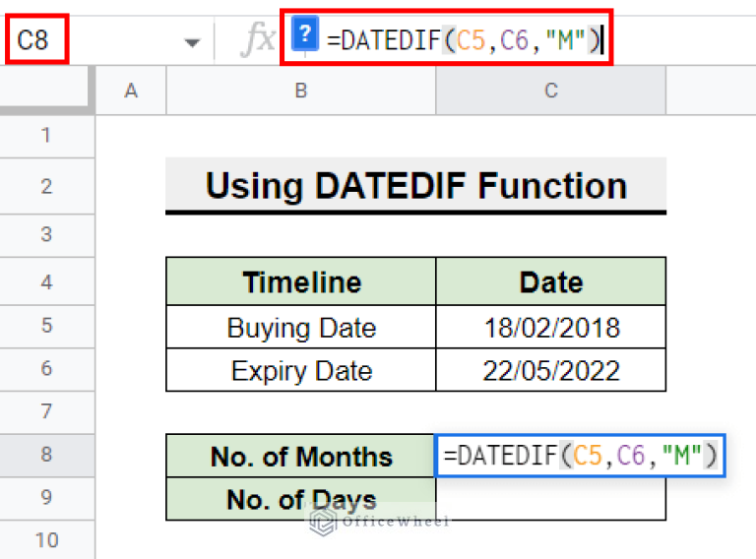Select the row 5 header

point(47,326)
